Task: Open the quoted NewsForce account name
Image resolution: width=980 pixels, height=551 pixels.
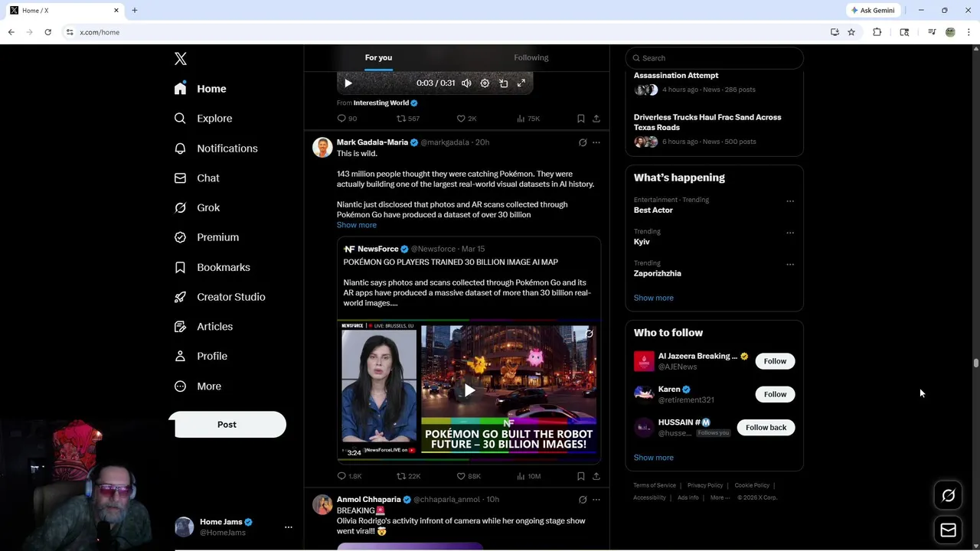Action: pos(378,249)
